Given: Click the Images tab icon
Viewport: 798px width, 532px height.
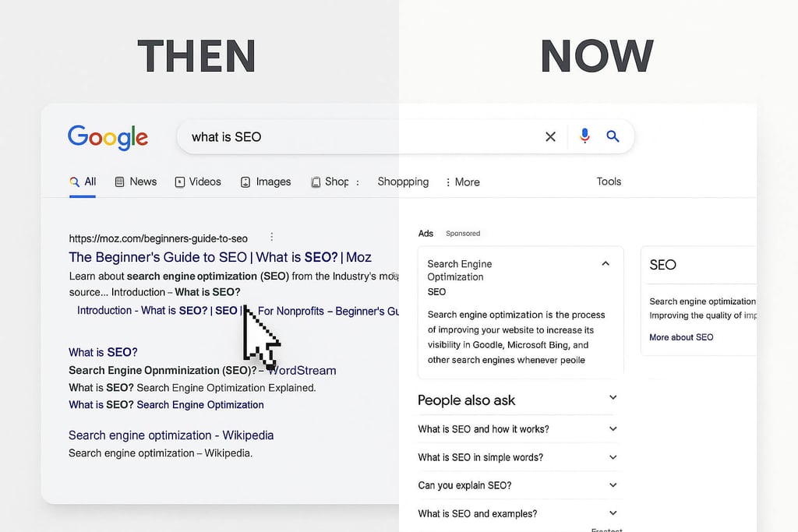Looking at the screenshot, I should click(x=245, y=181).
